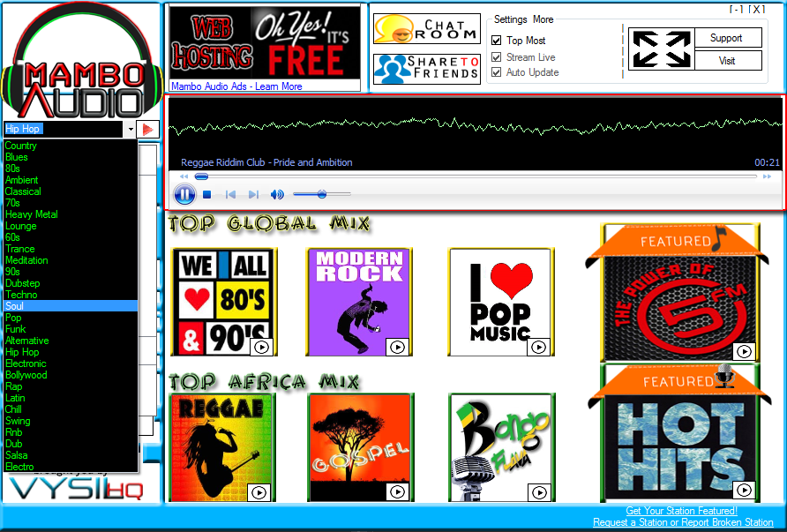Viewport: 787px width, 532px height.
Task: Open the Web Hosting free ad banner
Action: (x=265, y=42)
